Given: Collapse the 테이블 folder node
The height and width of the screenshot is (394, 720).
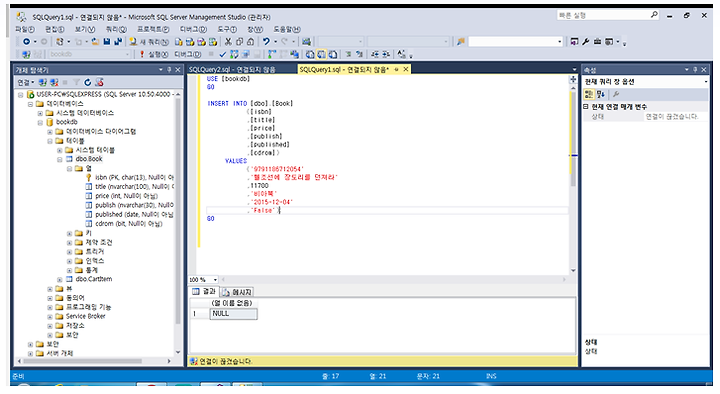Looking at the screenshot, I should pyautogui.click(x=50, y=141).
